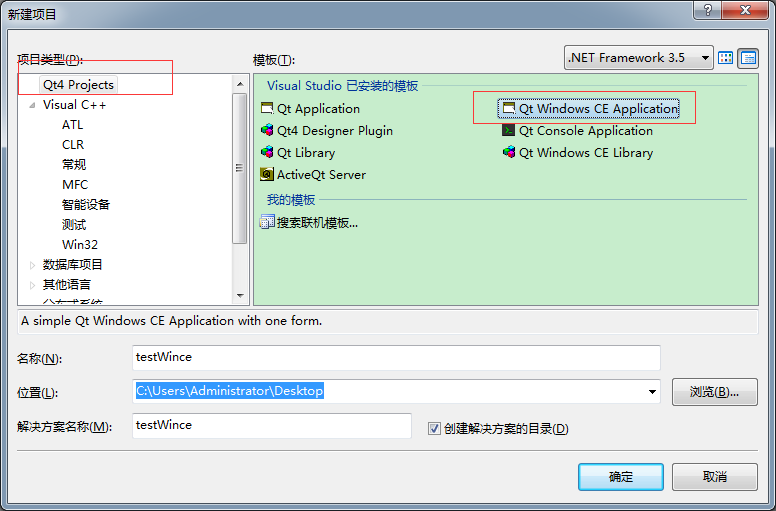Click the search online templates icon

click(267, 222)
